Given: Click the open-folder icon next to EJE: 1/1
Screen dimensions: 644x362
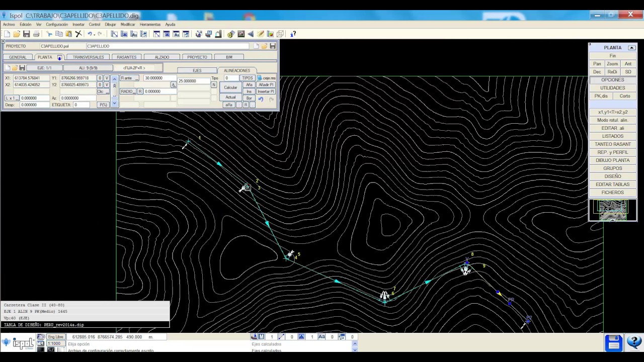Looking at the screenshot, I should point(15,68).
